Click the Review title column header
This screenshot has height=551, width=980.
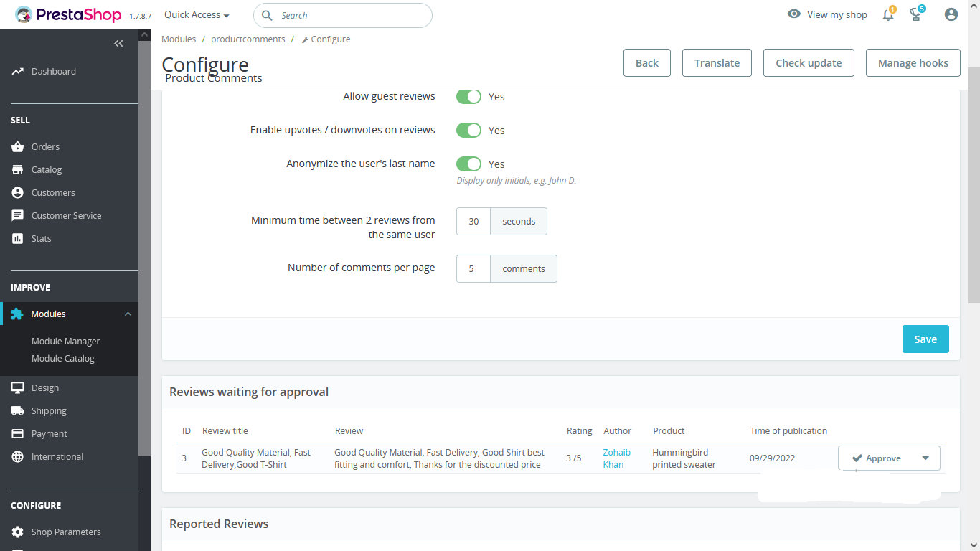coord(225,431)
